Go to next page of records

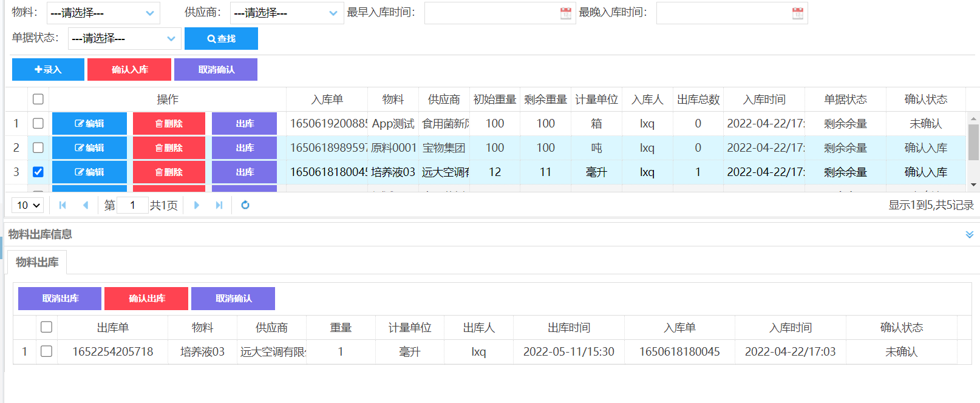pos(196,205)
